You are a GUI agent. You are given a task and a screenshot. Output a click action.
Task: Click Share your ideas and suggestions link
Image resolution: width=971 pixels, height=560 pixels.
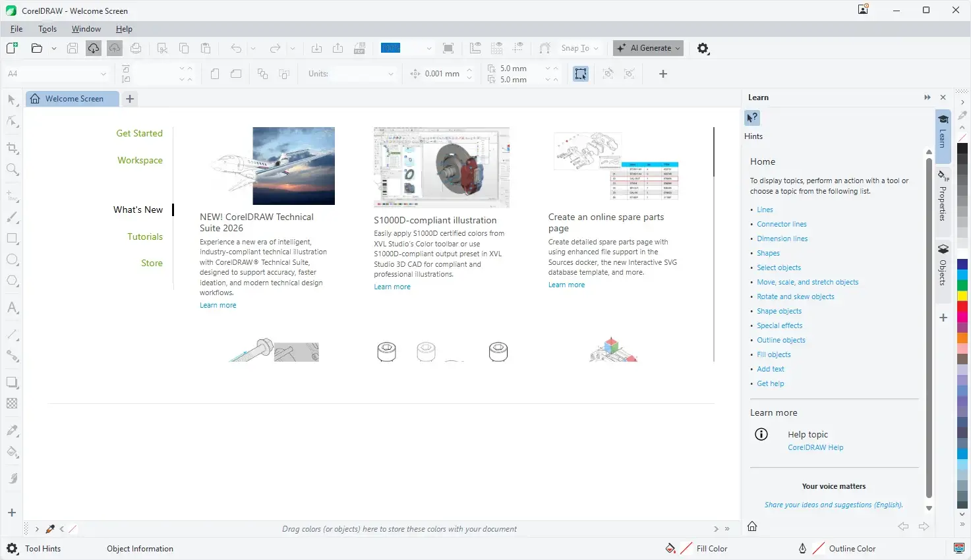(833, 505)
